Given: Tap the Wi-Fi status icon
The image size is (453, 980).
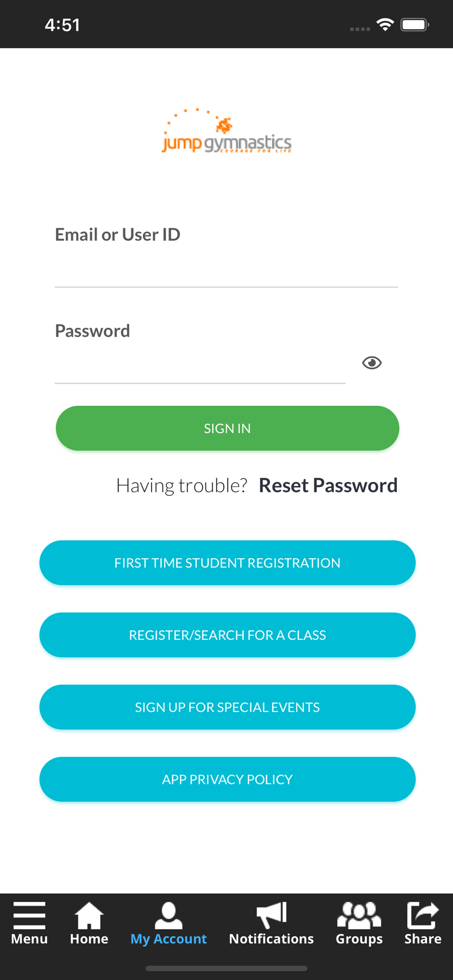Looking at the screenshot, I should pos(385,24).
